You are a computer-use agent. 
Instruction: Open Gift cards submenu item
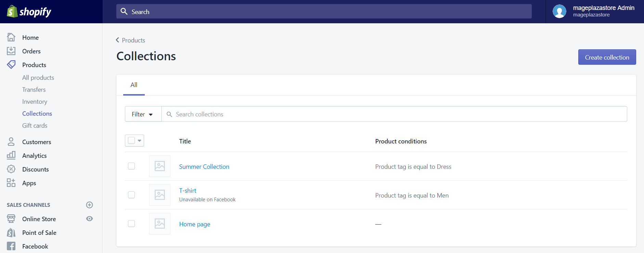click(35, 126)
